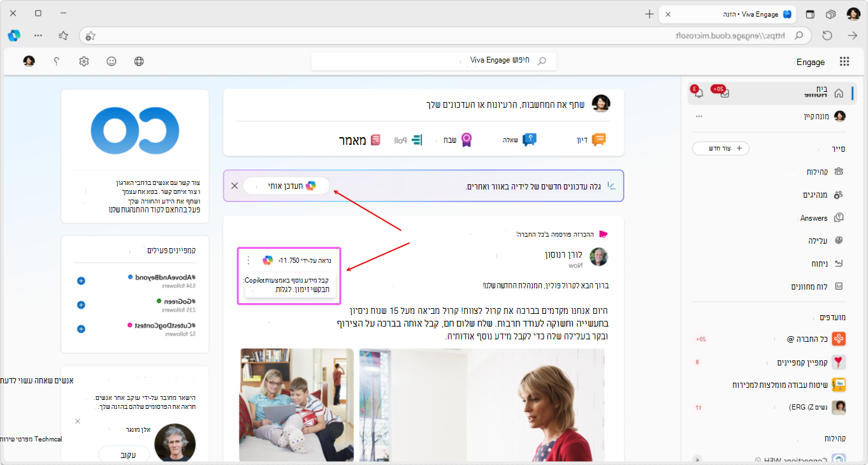The width and height of the screenshot is (868, 465).
Task: Open the notifications bell icon
Action: [698, 93]
